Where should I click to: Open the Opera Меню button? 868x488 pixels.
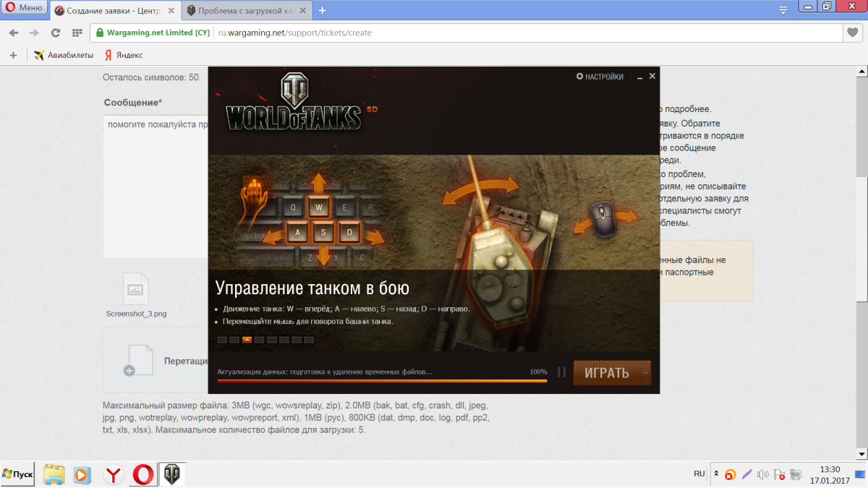pyautogui.click(x=25, y=8)
